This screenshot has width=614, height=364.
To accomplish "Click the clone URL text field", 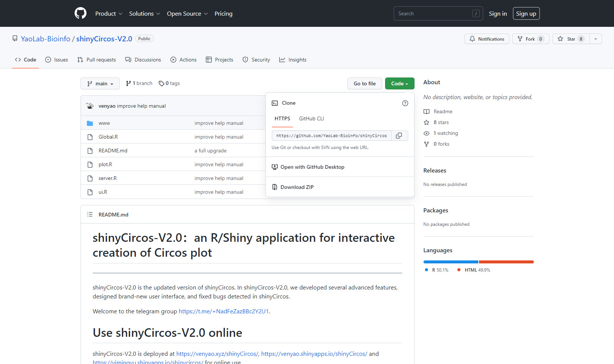I will point(331,136).
